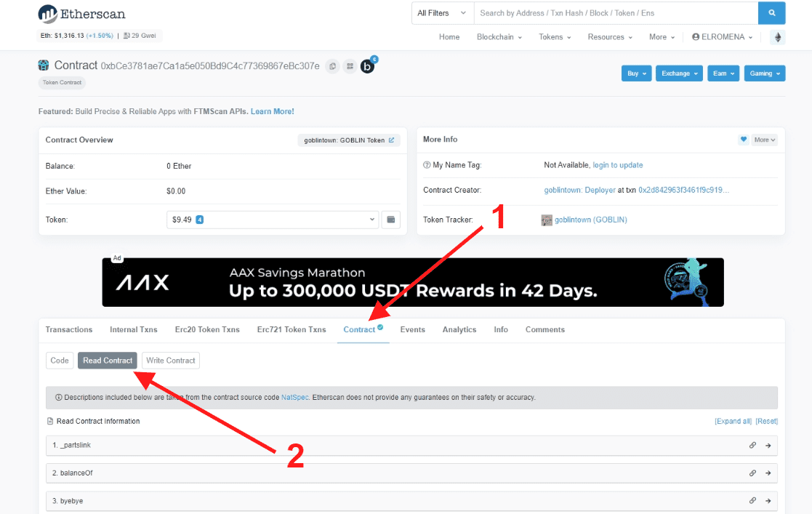The image size is (812, 514).
Task: Switch to the Info tab
Action: point(501,329)
